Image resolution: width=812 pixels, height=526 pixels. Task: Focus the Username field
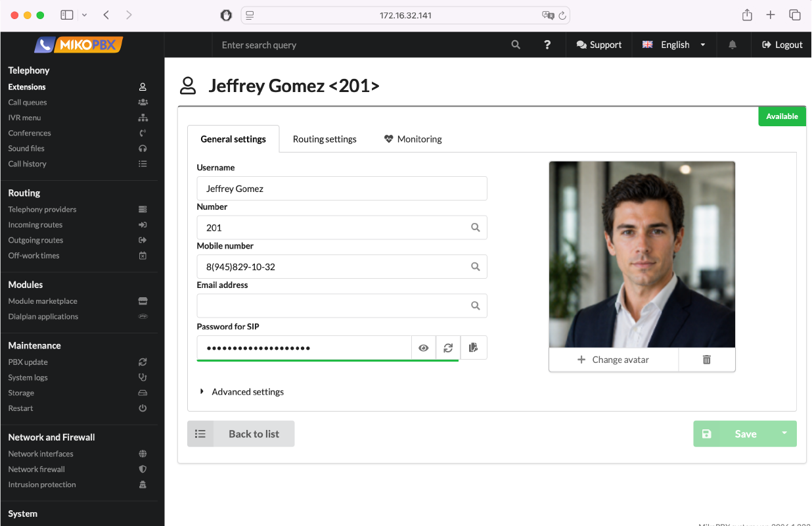coord(342,188)
